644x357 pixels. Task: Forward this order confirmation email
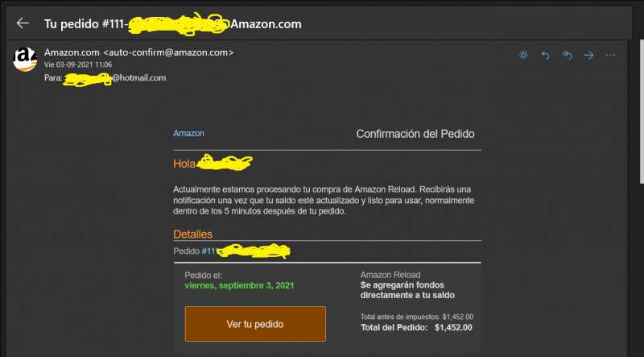(589, 55)
